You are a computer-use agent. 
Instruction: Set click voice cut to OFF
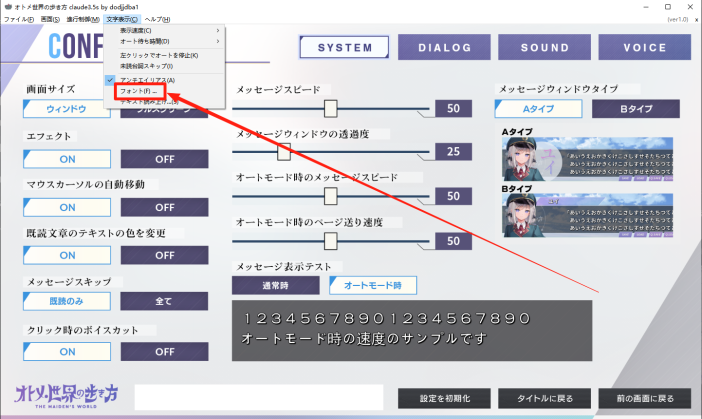165,351
